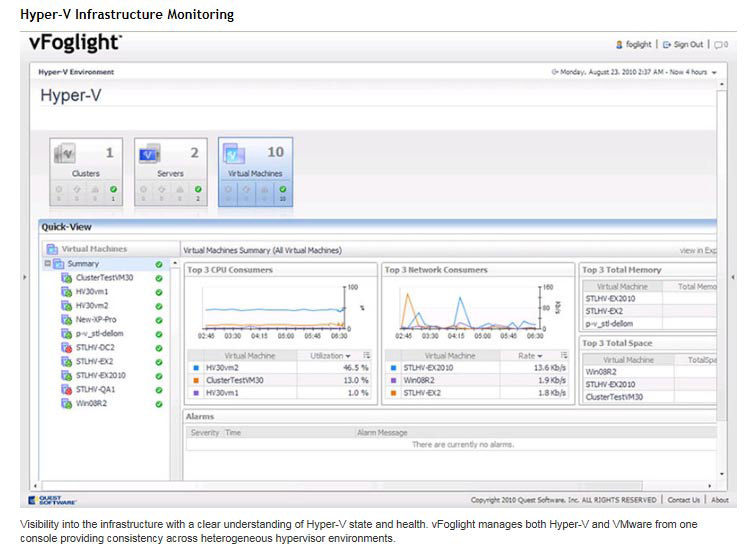Click the green status icon for STLHV-EX2

[159, 362]
